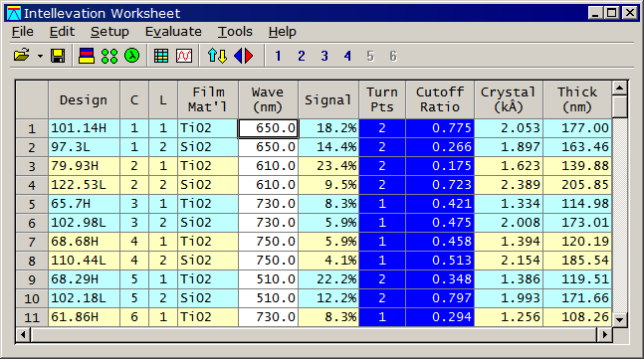Viewport: 644px width, 359px height.
Task: Click the blue-red left-right arrows icon
Action: pyautogui.click(x=244, y=56)
